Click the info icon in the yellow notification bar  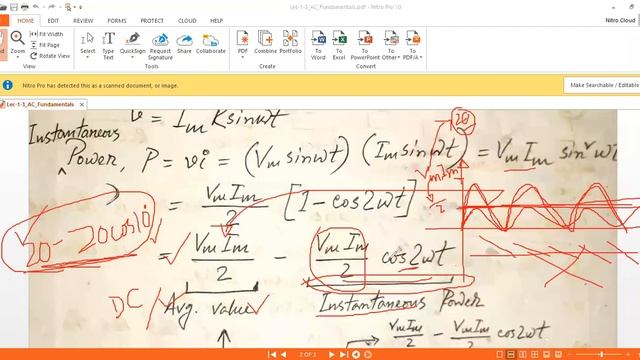7,85
